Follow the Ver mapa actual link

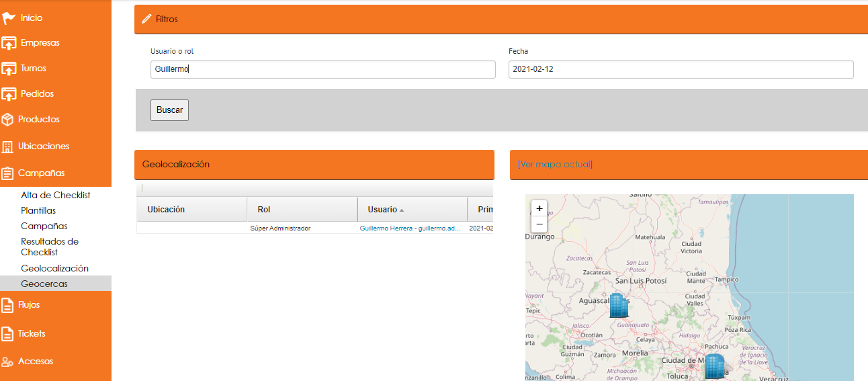(555, 165)
